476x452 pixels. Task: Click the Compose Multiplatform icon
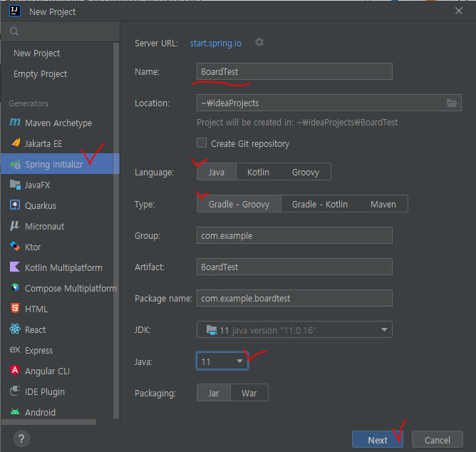click(15, 287)
